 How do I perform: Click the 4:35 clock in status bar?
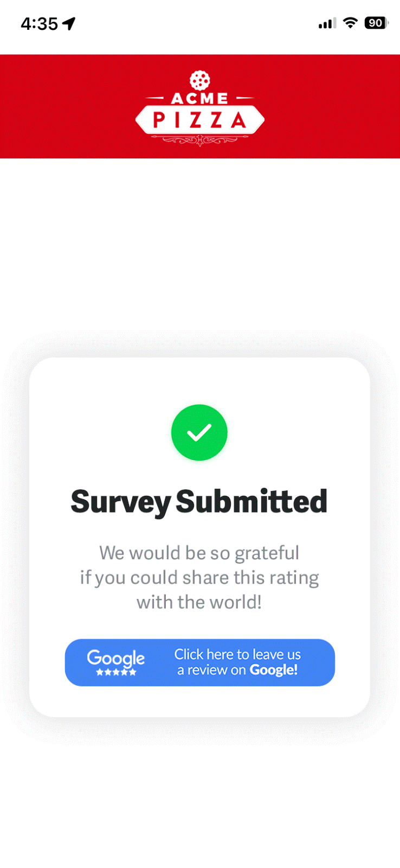(39, 23)
